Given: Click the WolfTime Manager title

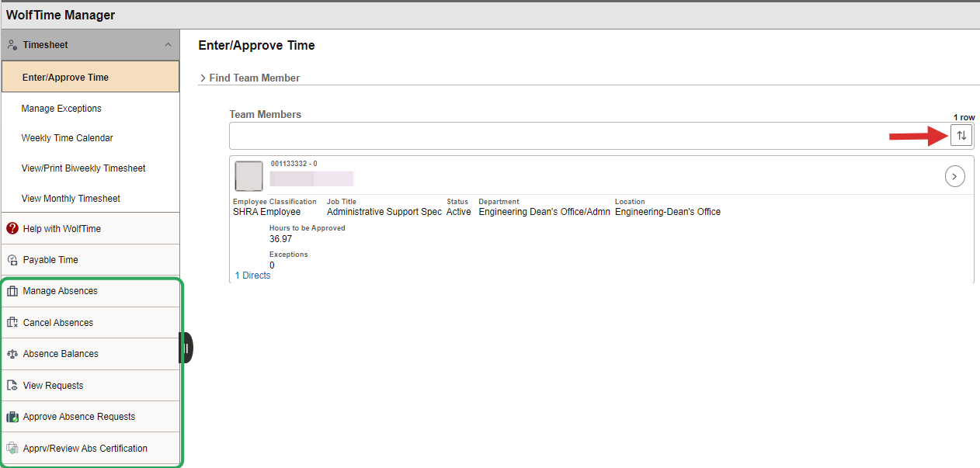Looking at the screenshot, I should 61,16.
